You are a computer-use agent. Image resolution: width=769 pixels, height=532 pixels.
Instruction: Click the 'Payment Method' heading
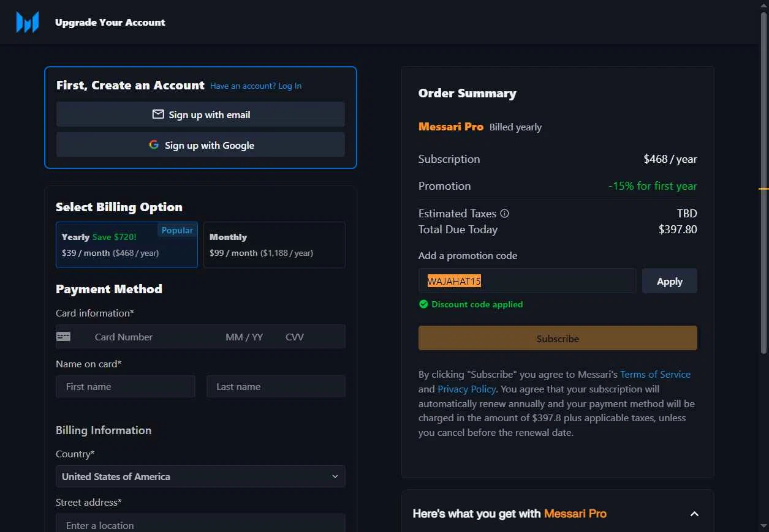(x=109, y=289)
